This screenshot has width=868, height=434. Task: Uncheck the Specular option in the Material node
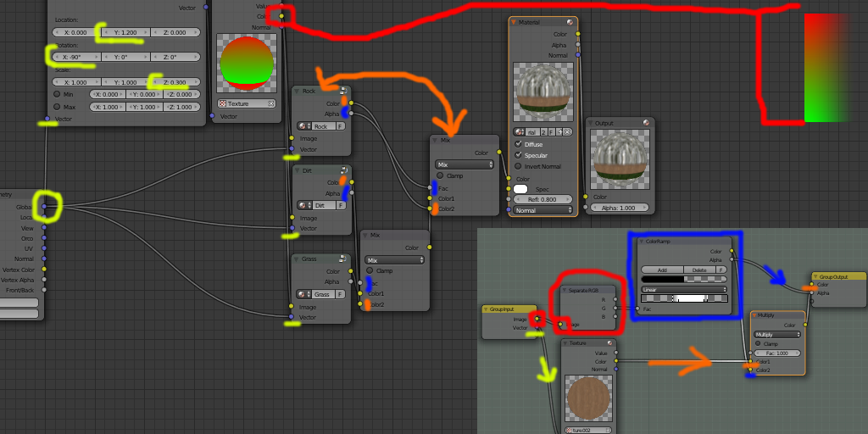519,156
